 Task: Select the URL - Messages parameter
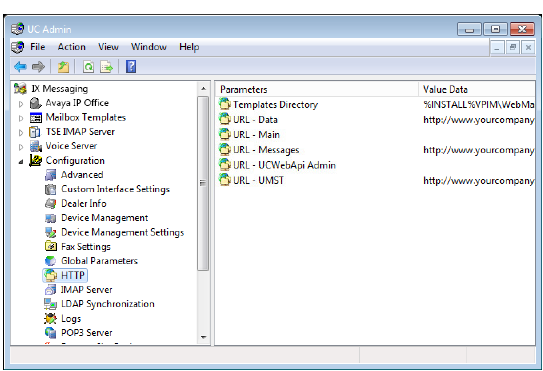pyautogui.click(x=266, y=150)
